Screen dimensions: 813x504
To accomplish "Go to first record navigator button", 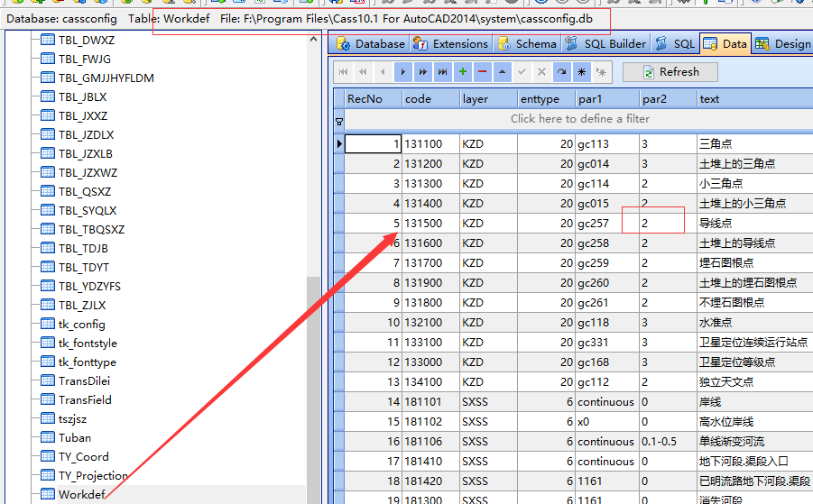I will click(343, 72).
